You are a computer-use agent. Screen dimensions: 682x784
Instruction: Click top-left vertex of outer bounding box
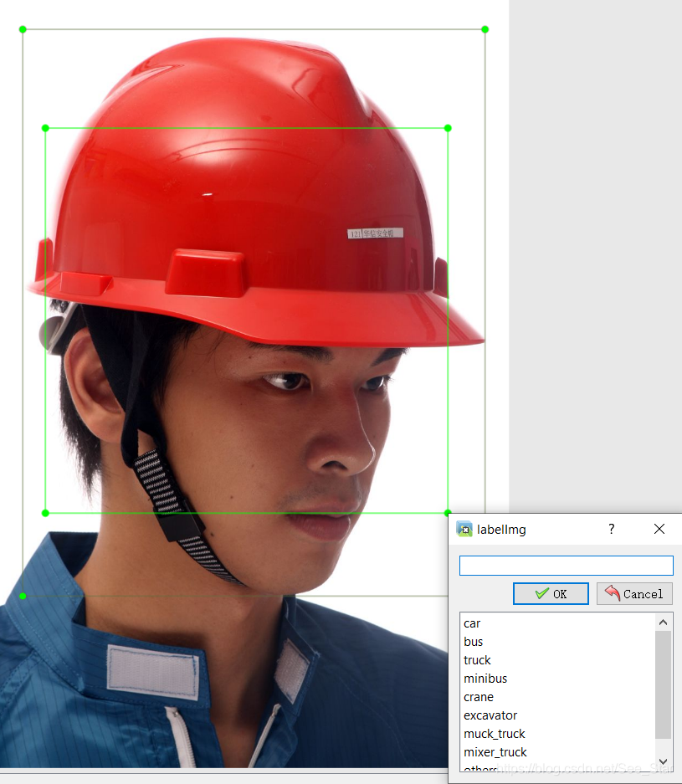click(23, 29)
